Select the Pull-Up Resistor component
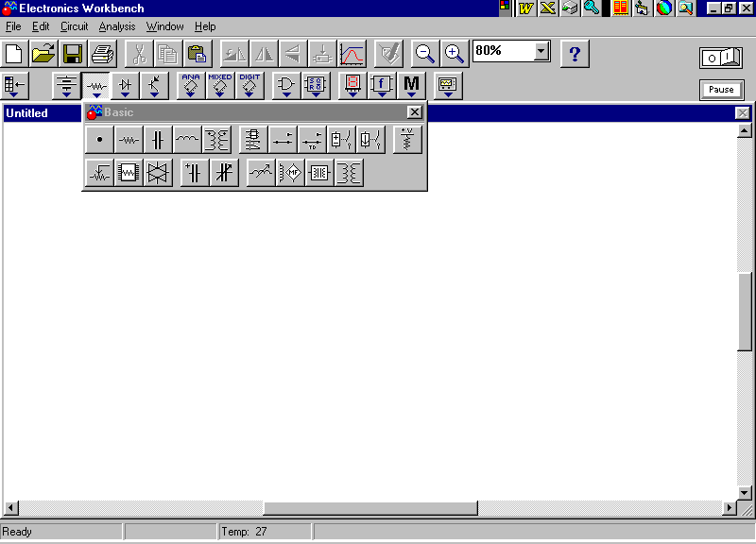The width and height of the screenshot is (756, 544). 408,140
